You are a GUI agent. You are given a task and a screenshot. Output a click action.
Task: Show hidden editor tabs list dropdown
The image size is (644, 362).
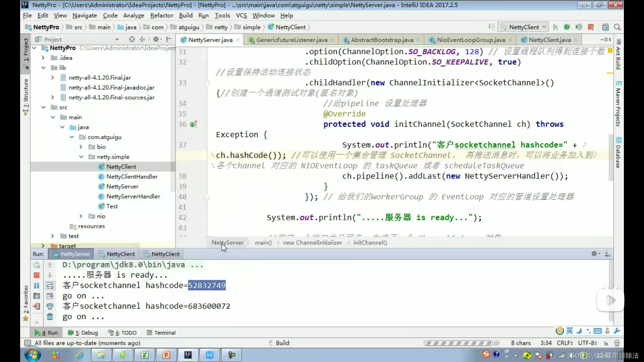pos(606,40)
